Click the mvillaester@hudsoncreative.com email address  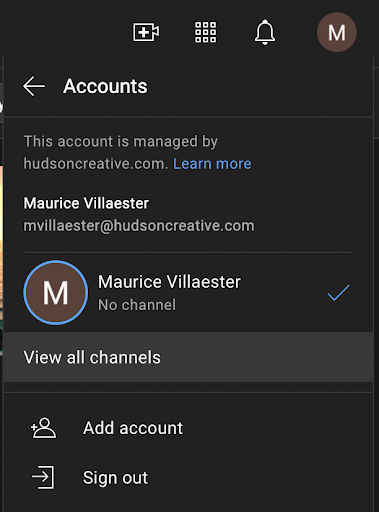click(139, 226)
